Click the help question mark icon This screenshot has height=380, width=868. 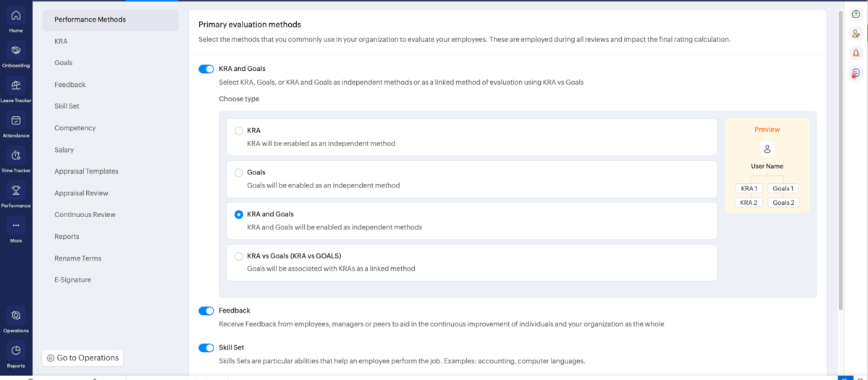[856, 14]
